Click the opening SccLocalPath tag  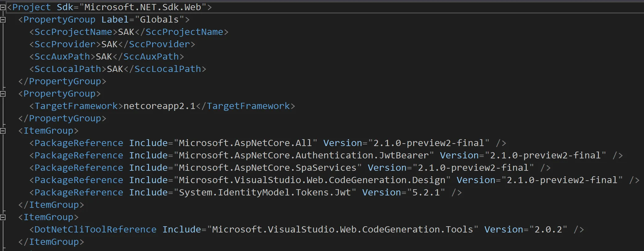point(68,69)
